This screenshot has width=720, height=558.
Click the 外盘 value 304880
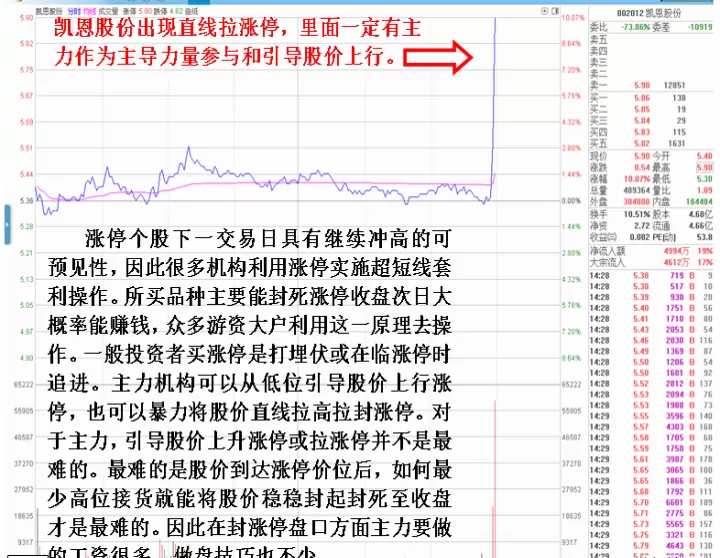click(636, 202)
